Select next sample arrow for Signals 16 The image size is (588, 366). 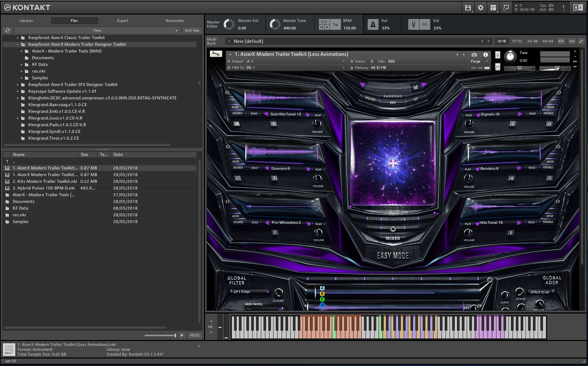[x=520, y=114]
